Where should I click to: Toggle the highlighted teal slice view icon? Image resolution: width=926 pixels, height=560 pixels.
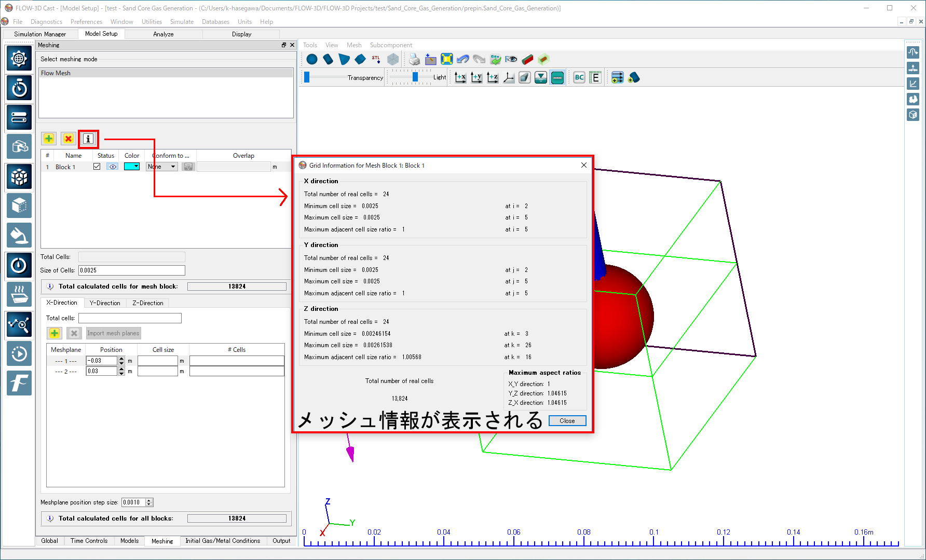[557, 78]
